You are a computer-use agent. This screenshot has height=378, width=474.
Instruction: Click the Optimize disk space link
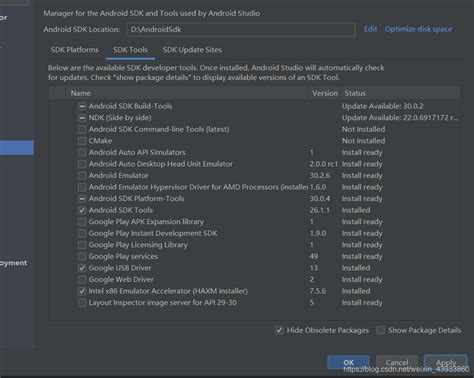418,29
